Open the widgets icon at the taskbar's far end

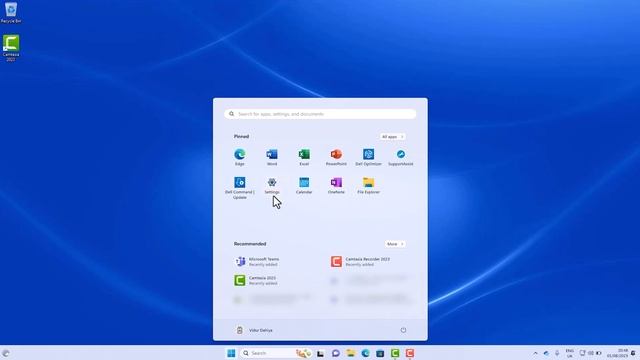pos(6,353)
